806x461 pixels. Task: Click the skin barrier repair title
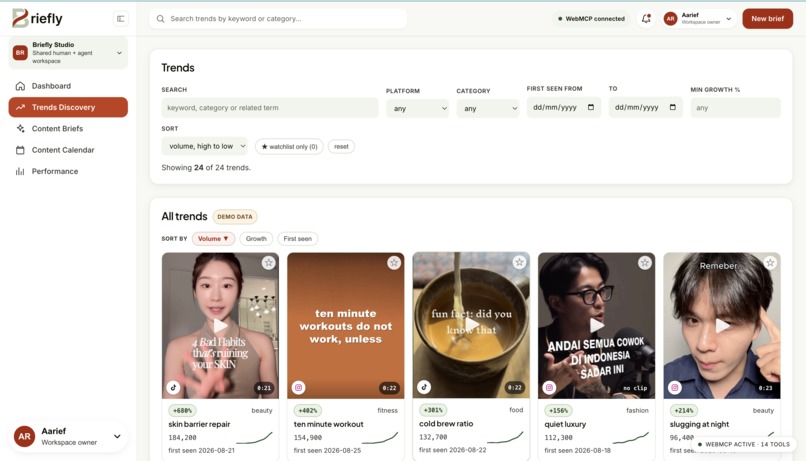[x=199, y=424]
